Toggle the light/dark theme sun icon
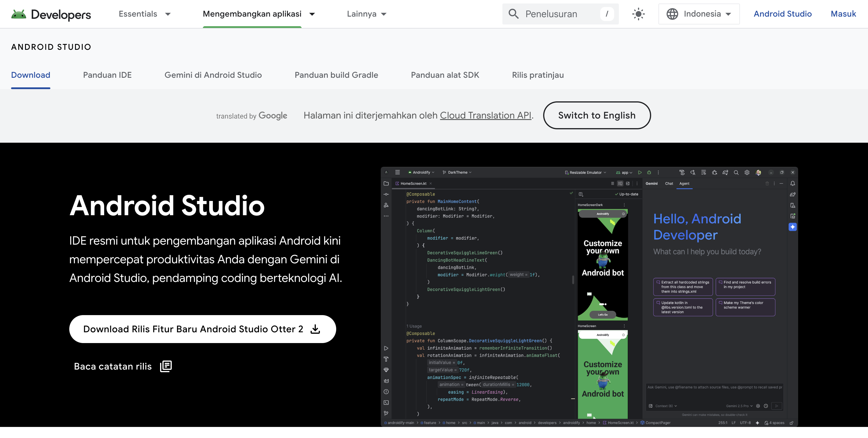Image resolution: width=868 pixels, height=438 pixels. pyautogui.click(x=638, y=14)
